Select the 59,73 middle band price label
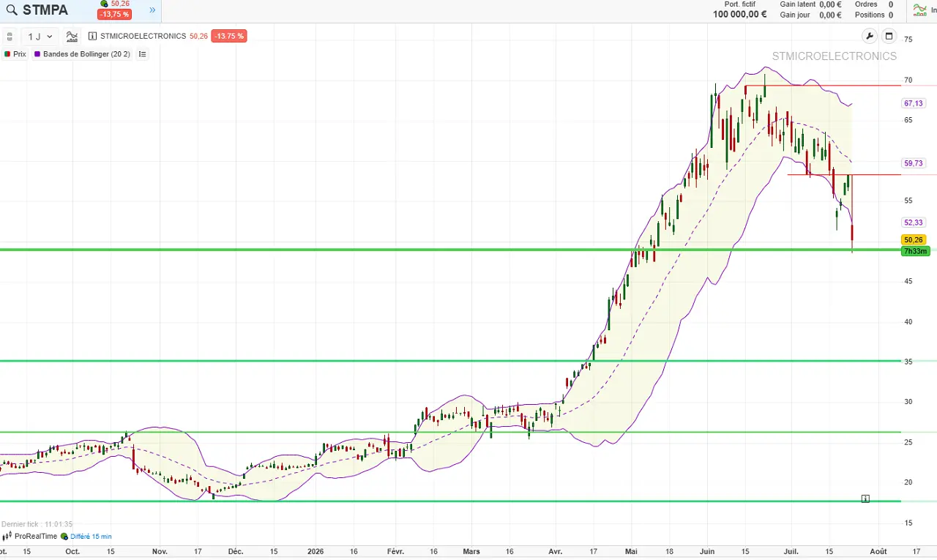937x560 pixels. [x=913, y=163]
